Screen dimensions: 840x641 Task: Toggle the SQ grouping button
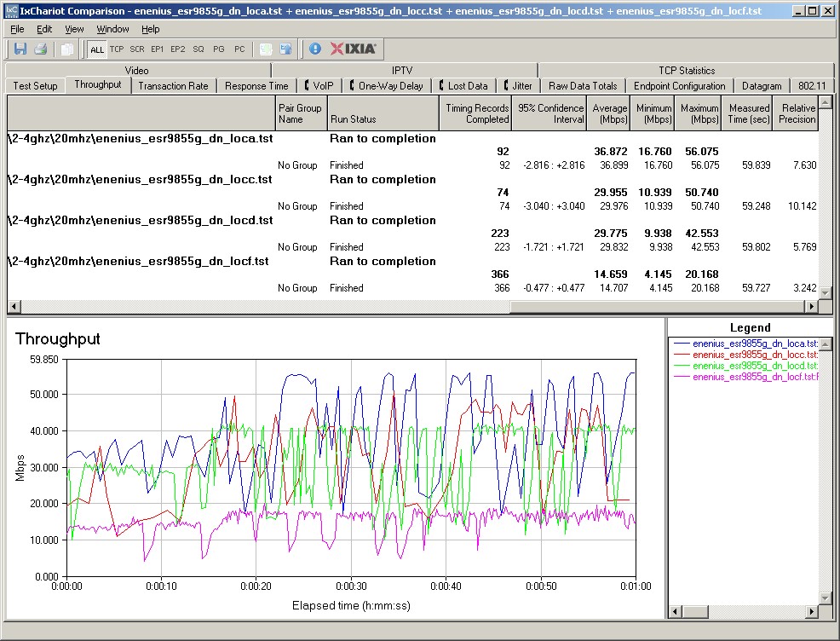[x=198, y=49]
